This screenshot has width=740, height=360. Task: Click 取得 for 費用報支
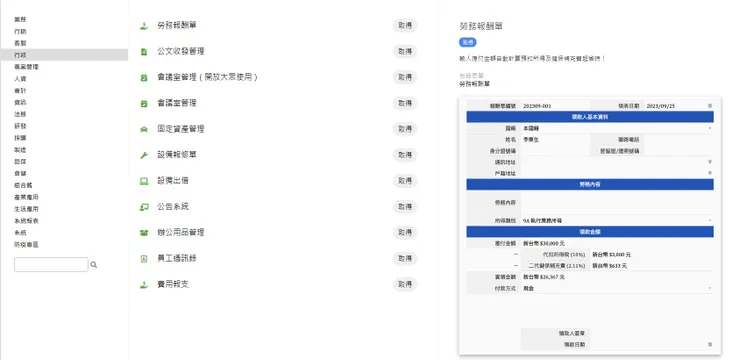point(405,285)
